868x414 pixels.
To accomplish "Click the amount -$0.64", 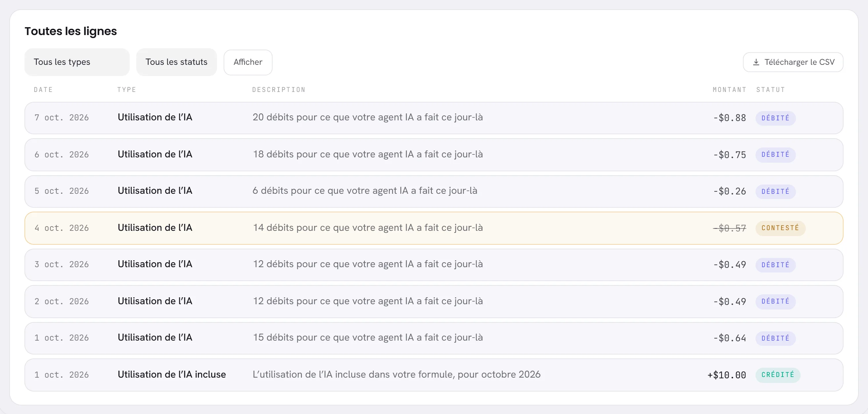I will point(729,338).
